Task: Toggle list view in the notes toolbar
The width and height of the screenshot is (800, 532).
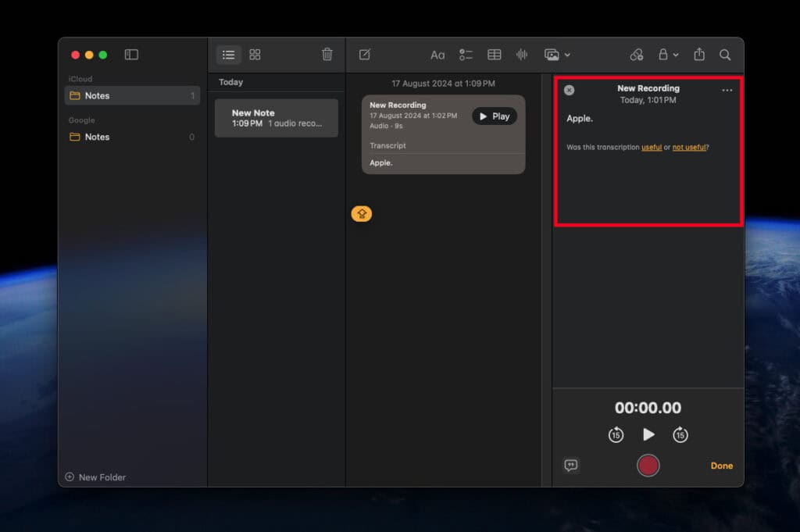Action: [x=228, y=54]
